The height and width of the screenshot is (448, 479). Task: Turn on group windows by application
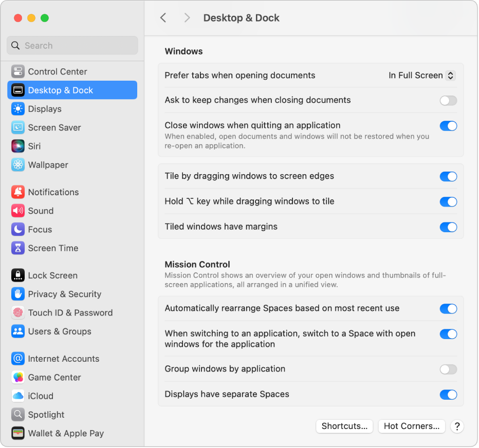(x=448, y=369)
